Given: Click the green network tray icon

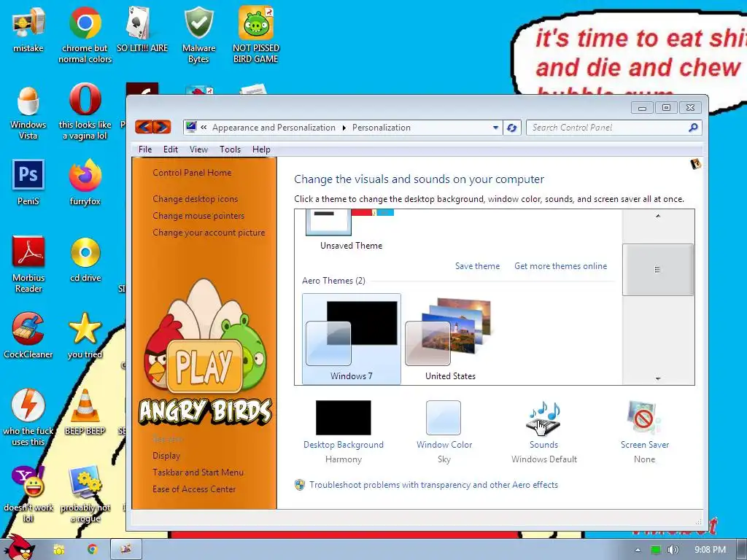Looking at the screenshot, I should click(656, 550).
